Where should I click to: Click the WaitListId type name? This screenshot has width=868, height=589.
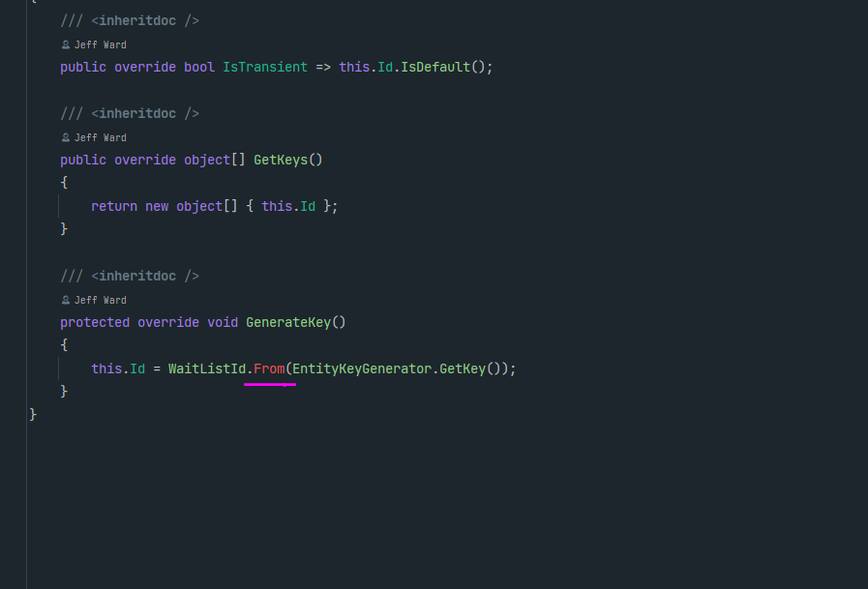[x=206, y=368]
